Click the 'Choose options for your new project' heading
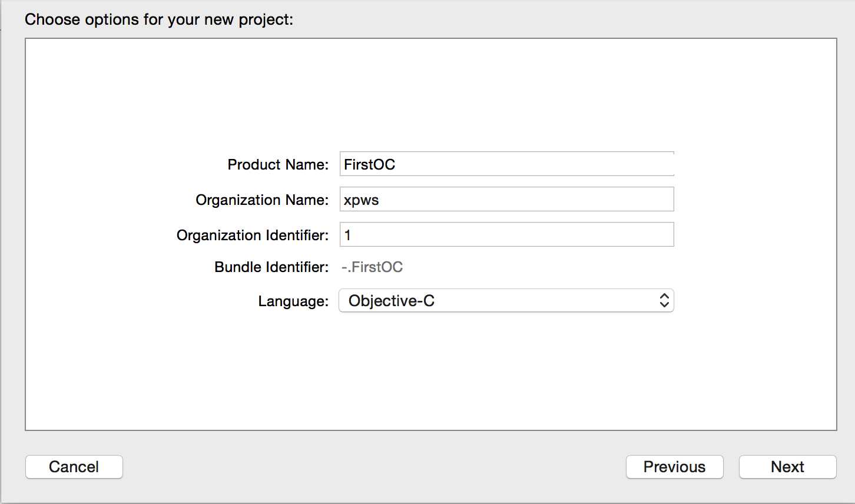Viewport: 855px width, 504px height. (159, 19)
